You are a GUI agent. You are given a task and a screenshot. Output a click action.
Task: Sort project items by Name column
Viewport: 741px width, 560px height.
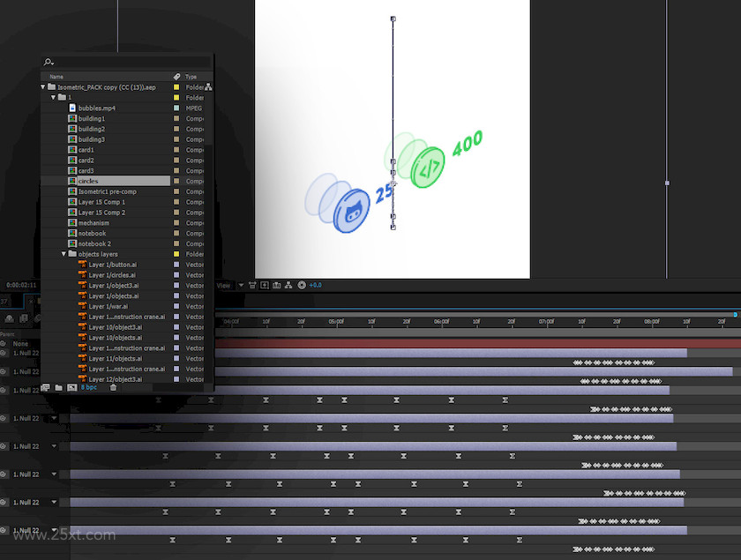[56, 77]
